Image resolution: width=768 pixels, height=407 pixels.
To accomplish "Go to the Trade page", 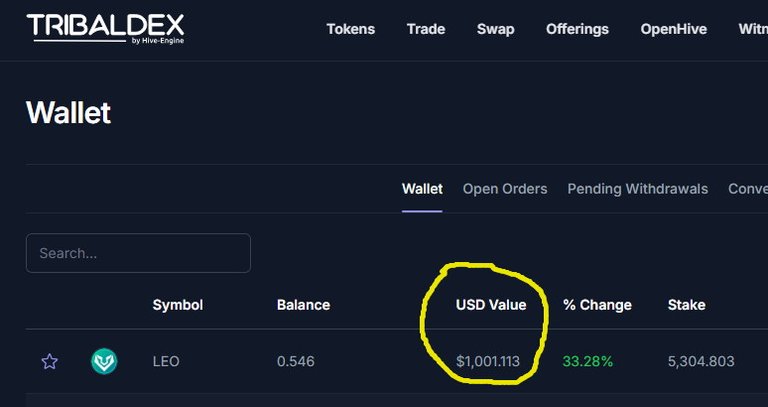I will coord(426,29).
